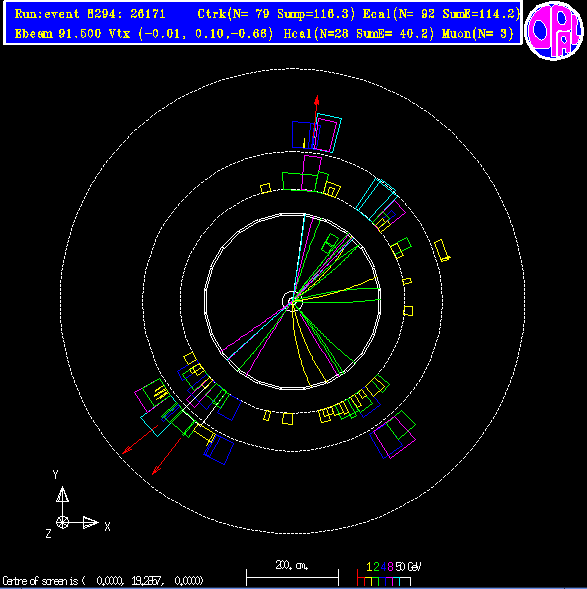Select the isolated yellow cluster at far right
The height and width of the screenshot is (589, 587).
(x=442, y=251)
